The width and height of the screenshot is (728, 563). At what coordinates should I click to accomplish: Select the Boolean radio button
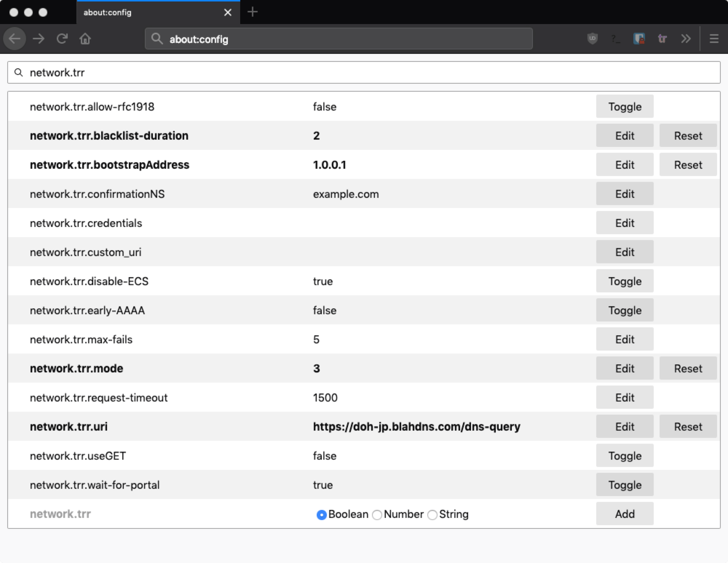(x=321, y=515)
